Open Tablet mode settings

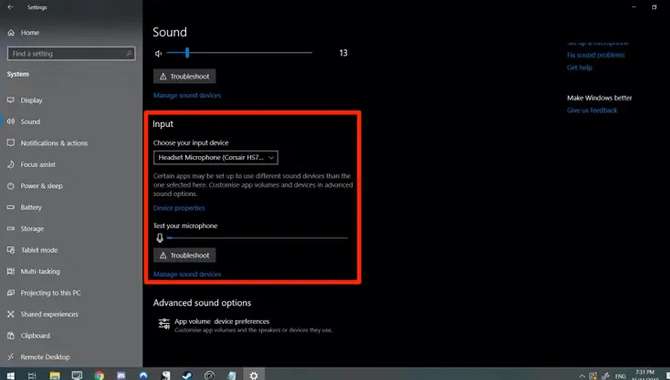tap(32, 250)
